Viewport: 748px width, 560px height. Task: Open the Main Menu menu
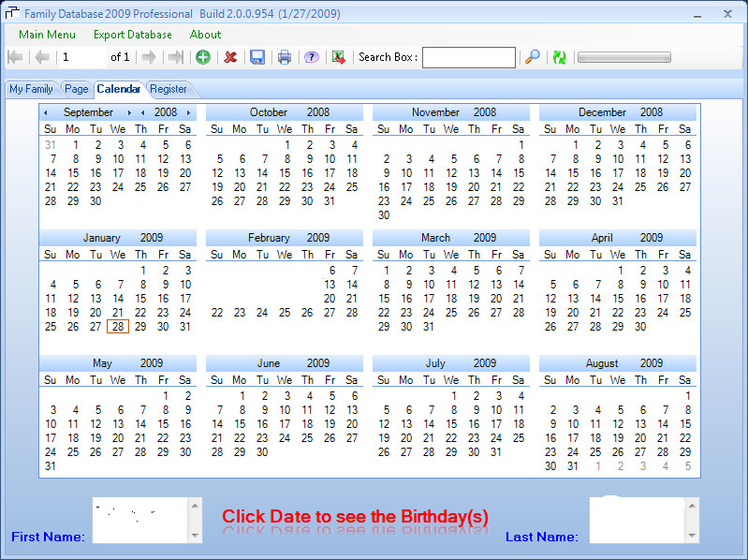[47, 35]
